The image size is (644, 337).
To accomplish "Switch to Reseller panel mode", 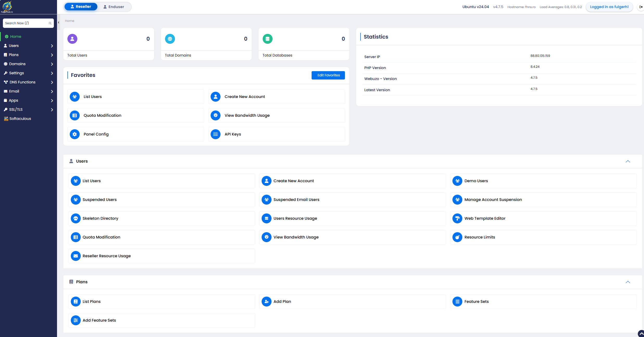I will 81,7.
